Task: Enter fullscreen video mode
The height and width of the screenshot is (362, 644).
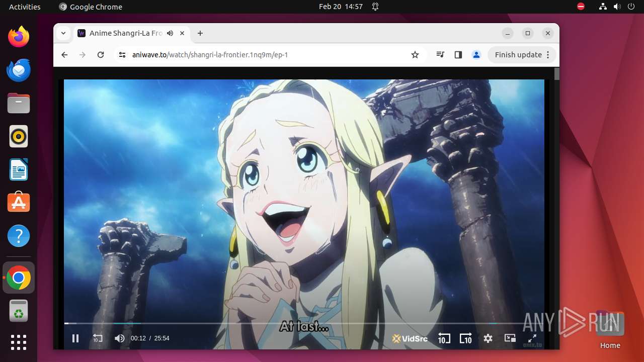Action: point(532,338)
